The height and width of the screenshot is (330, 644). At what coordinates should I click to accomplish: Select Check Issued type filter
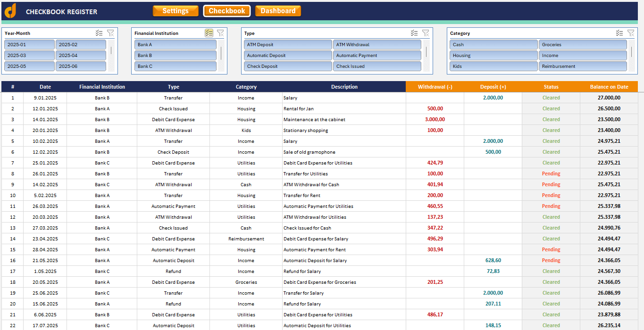(377, 66)
